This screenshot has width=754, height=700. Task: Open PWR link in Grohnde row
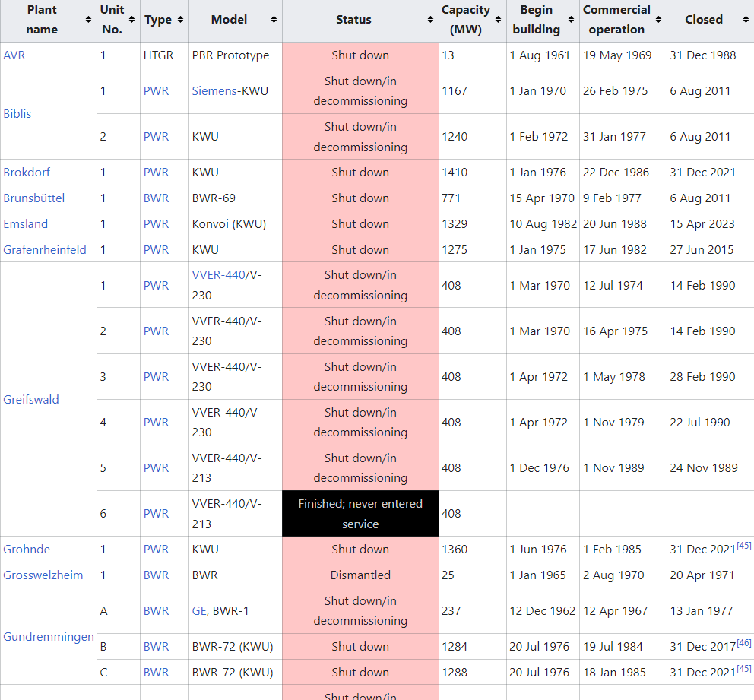[x=157, y=550]
